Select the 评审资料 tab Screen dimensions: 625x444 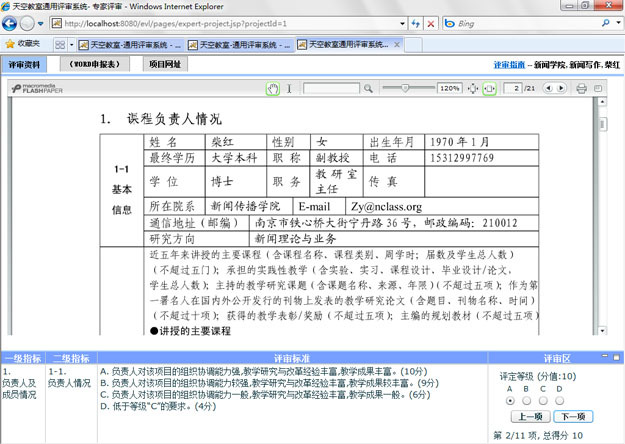coord(24,65)
